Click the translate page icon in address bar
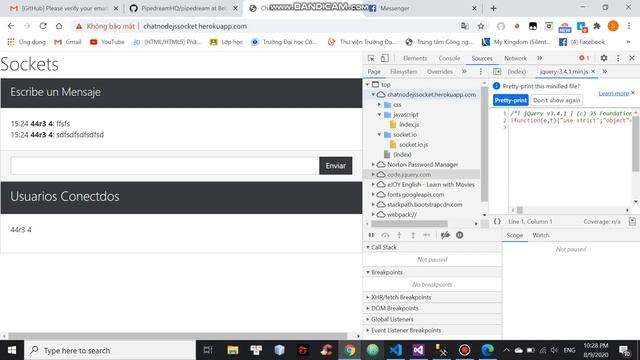 [x=464, y=26]
